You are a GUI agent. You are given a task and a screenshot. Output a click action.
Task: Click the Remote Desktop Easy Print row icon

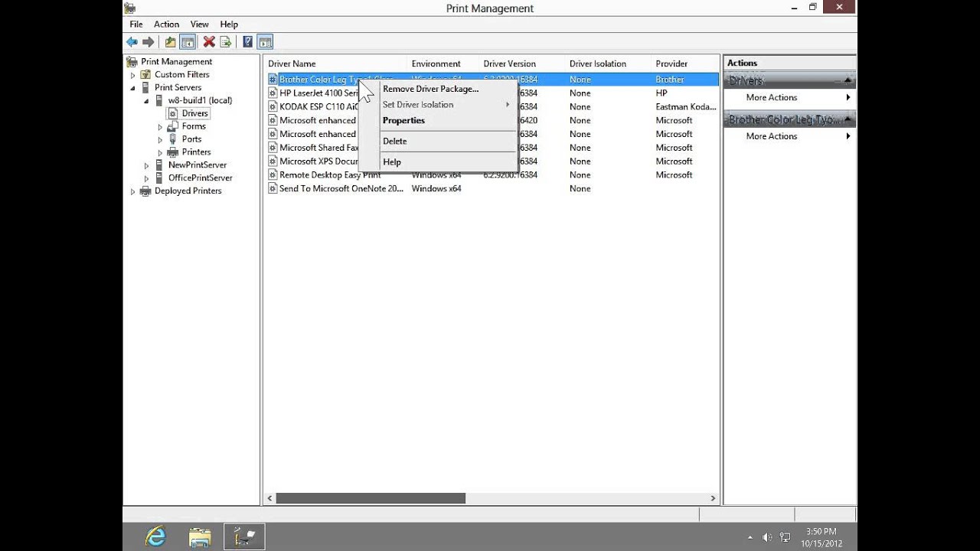[273, 175]
